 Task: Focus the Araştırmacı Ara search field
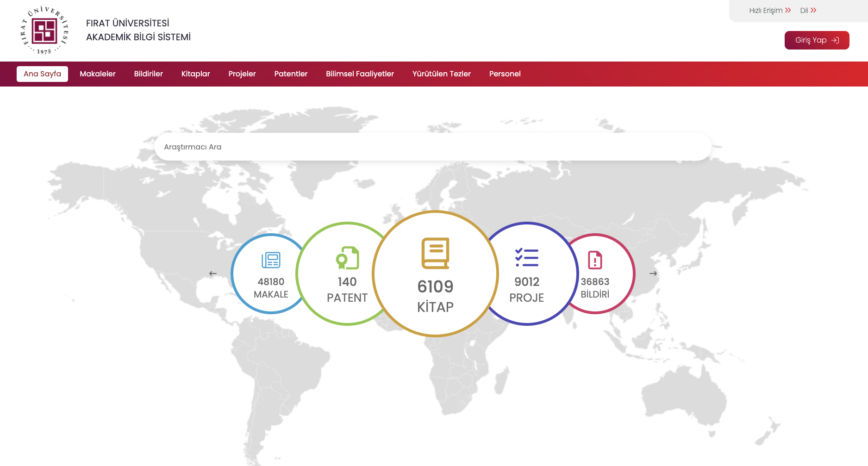coord(433,147)
